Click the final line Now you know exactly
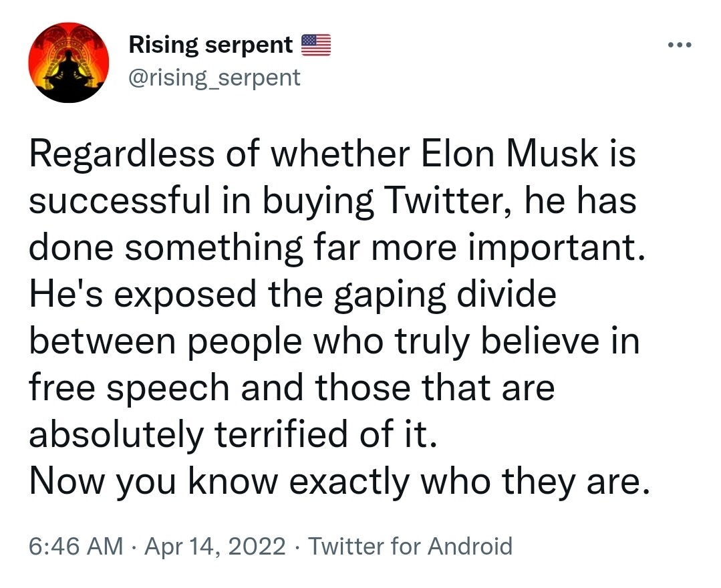The width and height of the screenshot is (721, 588). pos(339,482)
